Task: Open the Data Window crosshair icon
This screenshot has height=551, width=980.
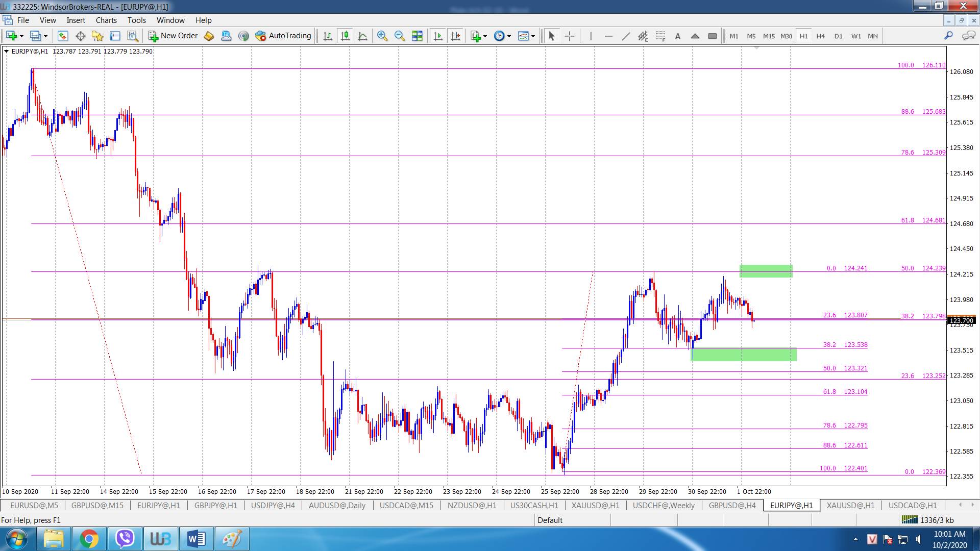Action: coord(80,36)
